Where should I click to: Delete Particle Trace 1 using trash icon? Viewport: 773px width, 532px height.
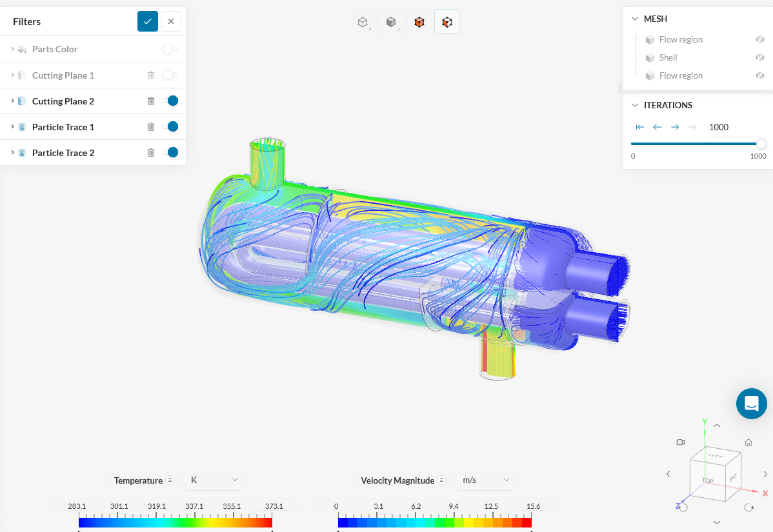[151, 127]
